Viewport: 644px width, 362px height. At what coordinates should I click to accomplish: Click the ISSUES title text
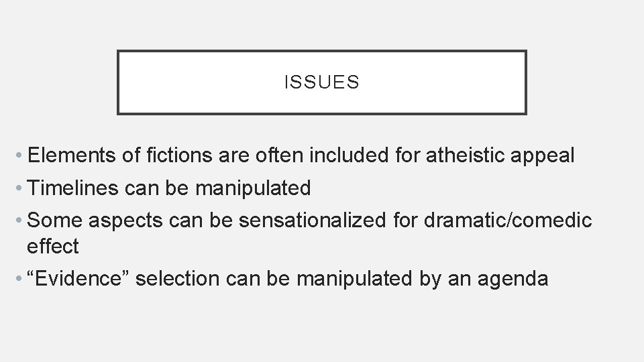322,82
